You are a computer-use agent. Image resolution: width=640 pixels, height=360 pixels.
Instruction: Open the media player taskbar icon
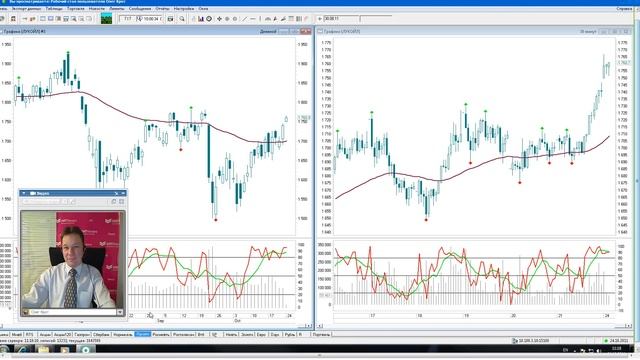64,350
